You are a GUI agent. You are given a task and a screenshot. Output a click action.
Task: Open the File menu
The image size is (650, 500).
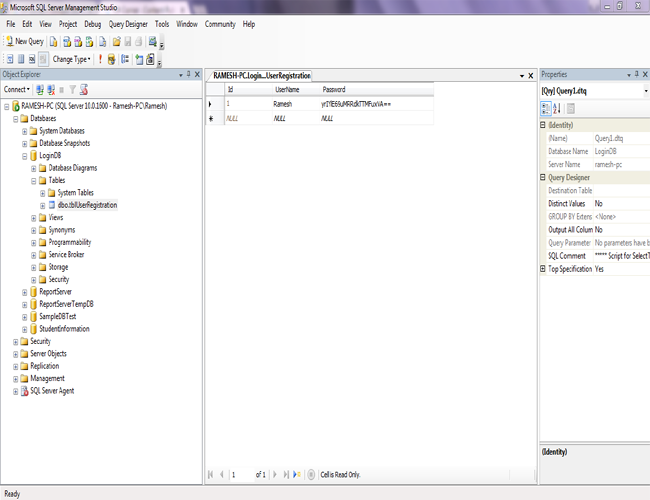tap(11, 24)
